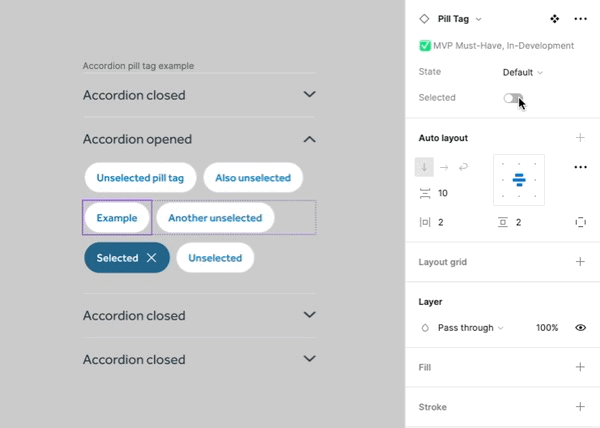
Task: Click the Another unselected pill
Action: [x=215, y=218]
